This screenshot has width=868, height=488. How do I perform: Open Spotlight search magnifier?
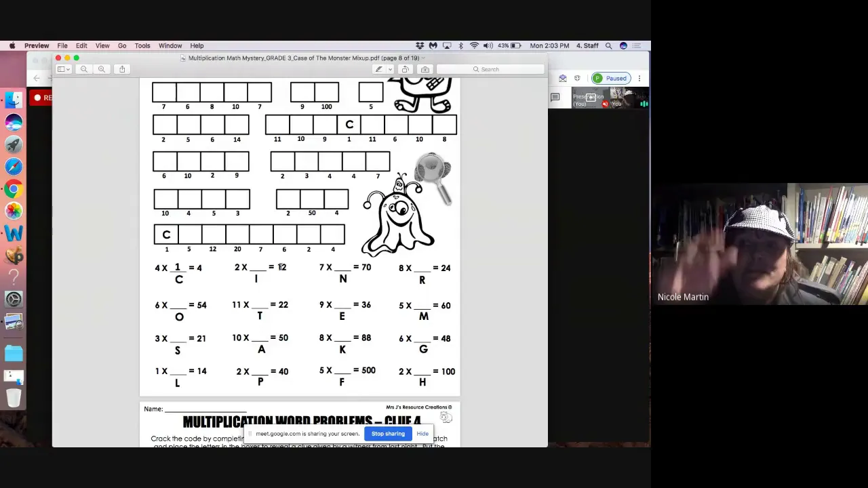pos(608,45)
